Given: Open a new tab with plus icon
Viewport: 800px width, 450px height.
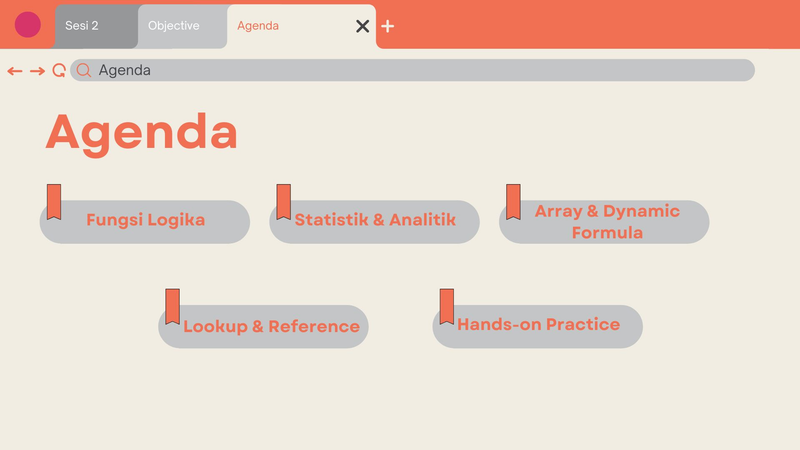Looking at the screenshot, I should click(388, 26).
